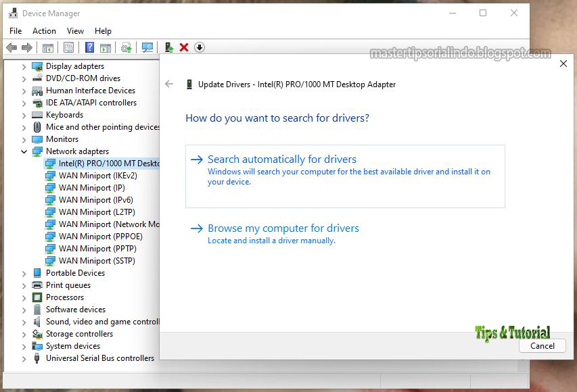577x392 pixels.
Task: Open the Properties toolbar icon
Action: click(68, 47)
